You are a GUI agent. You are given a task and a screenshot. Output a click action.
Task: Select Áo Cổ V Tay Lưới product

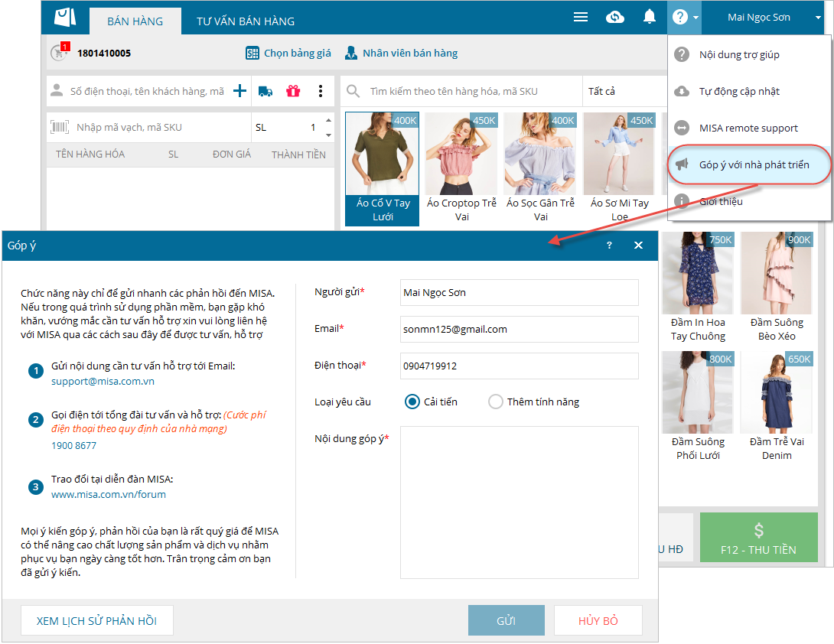point(383,168)
